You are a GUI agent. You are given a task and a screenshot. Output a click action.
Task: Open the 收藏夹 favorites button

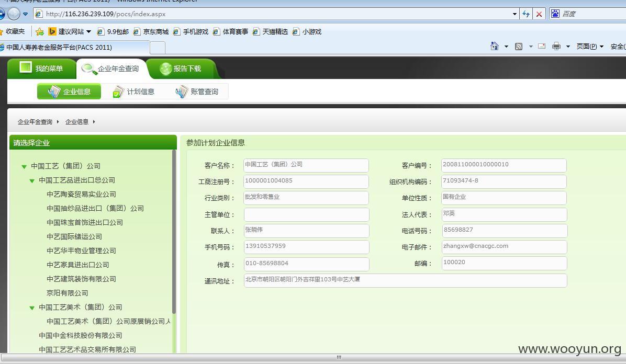12,31
